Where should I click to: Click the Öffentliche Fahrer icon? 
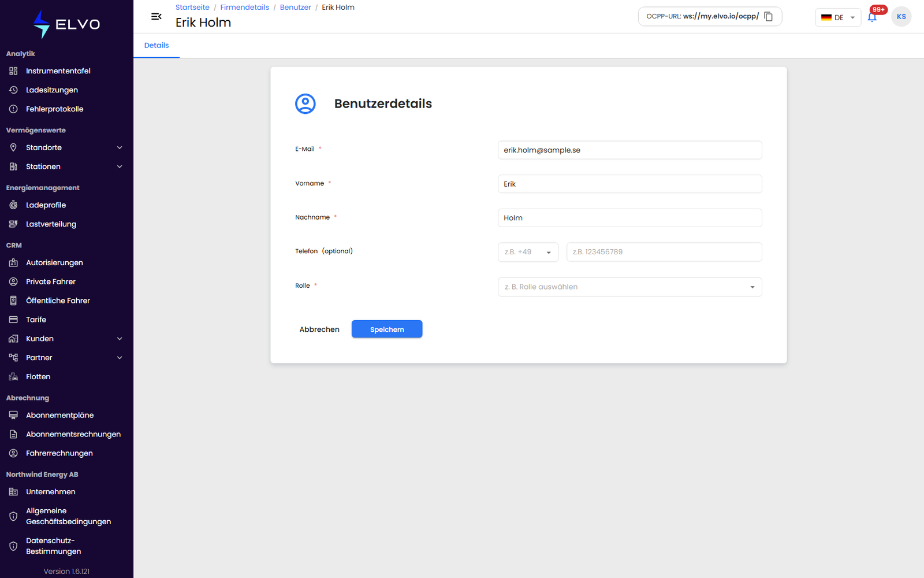coord(13,301)
